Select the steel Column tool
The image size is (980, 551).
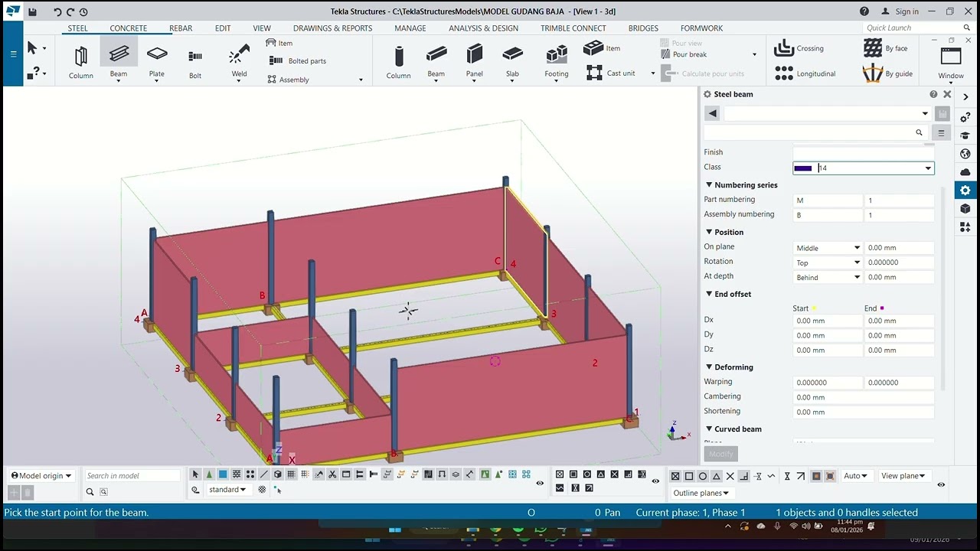coord(80,61)
